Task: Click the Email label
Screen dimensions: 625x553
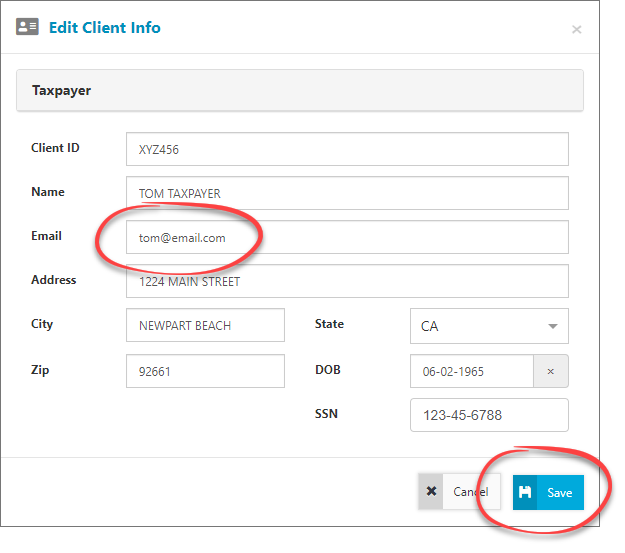Action: point(46,236)
